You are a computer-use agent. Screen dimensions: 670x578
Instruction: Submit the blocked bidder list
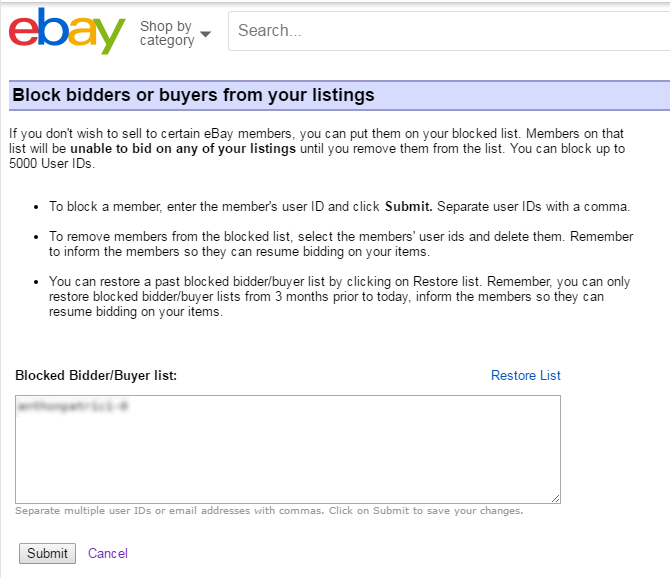tap(47, 553)
